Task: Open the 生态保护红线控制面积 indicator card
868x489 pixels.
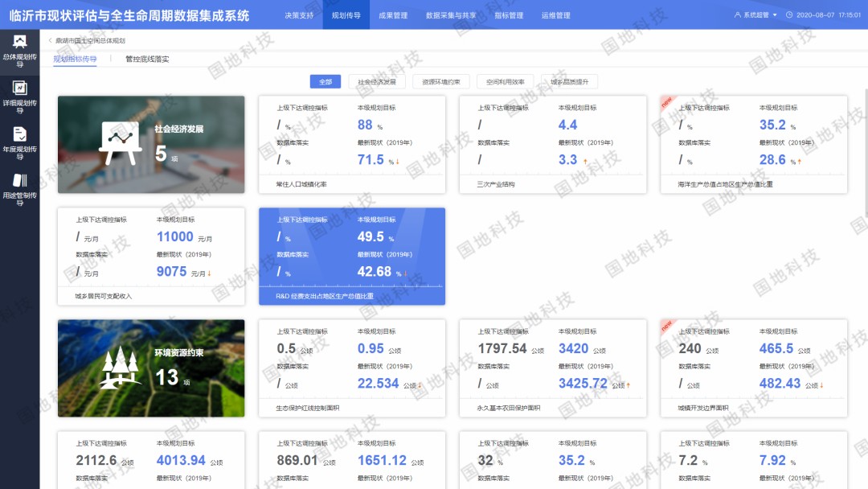Action: pos(352,368)
